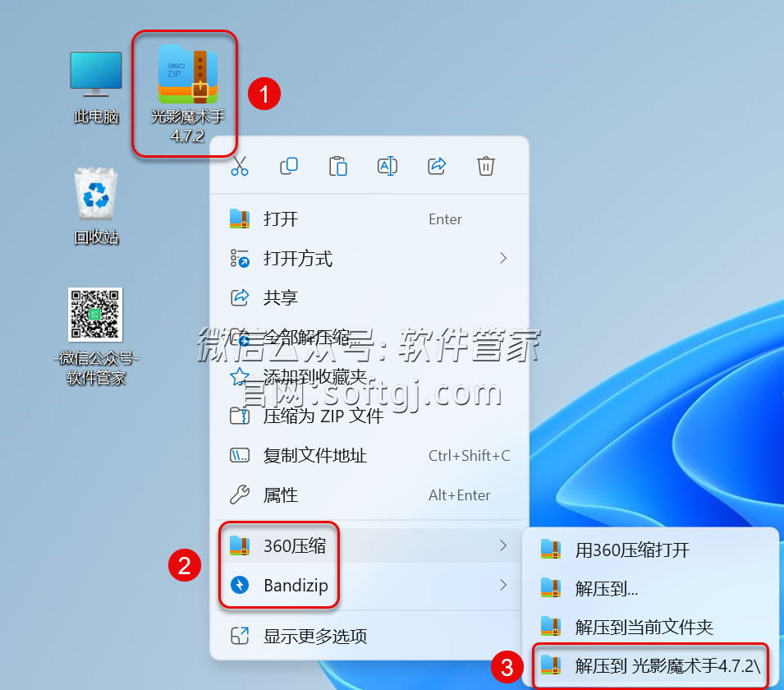This screenshot has height=690, width=784.
Task: Choose 解压到当前文件夹 in the submenu
Action: (x=650, y=627)
